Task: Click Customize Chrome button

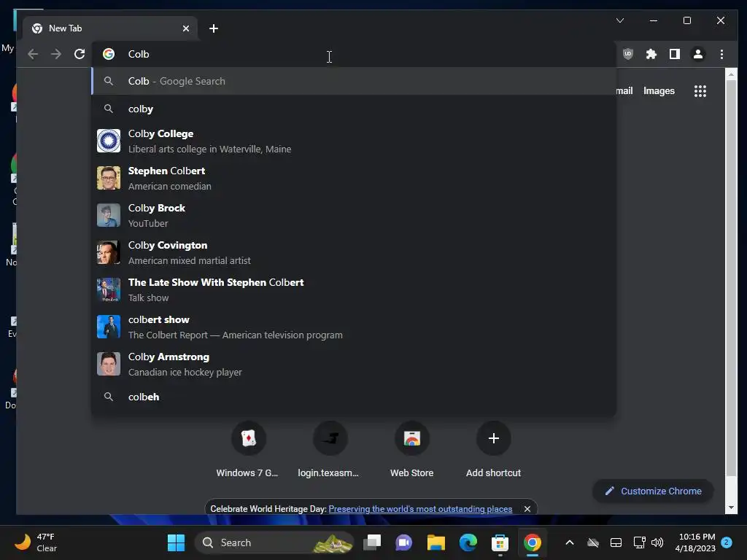Action: pyautogui.click(x=653, y=491)
